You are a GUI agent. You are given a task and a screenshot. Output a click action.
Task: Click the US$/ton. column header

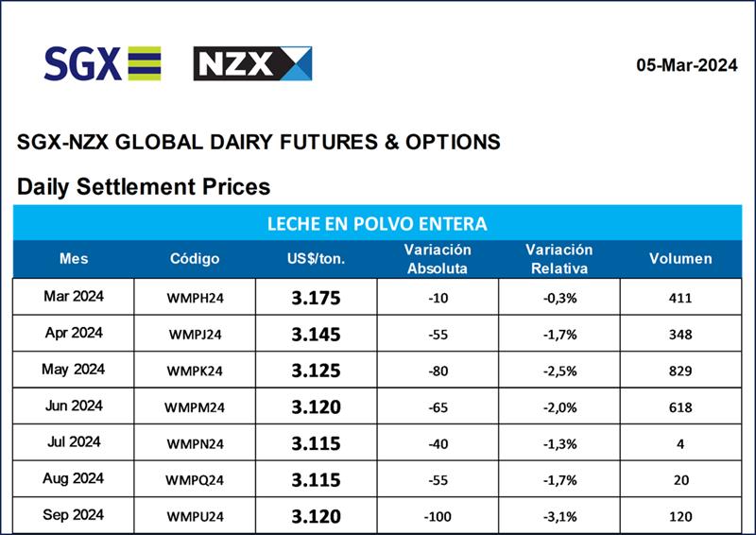tap(316, 258)
